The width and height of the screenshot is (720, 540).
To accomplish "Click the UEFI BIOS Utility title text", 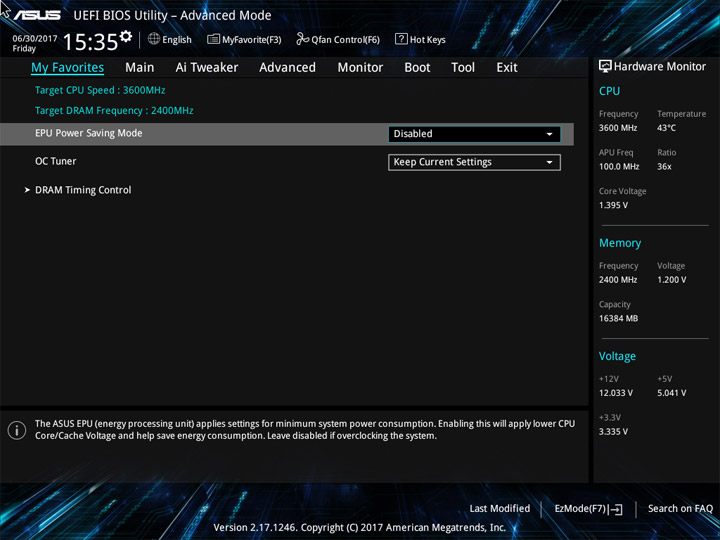I will tap(172, 16).
